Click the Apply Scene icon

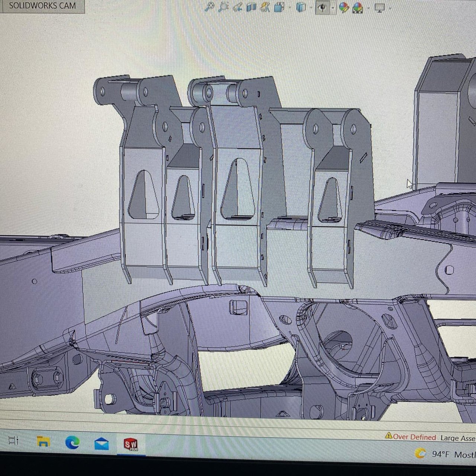(x=358, y=7)
